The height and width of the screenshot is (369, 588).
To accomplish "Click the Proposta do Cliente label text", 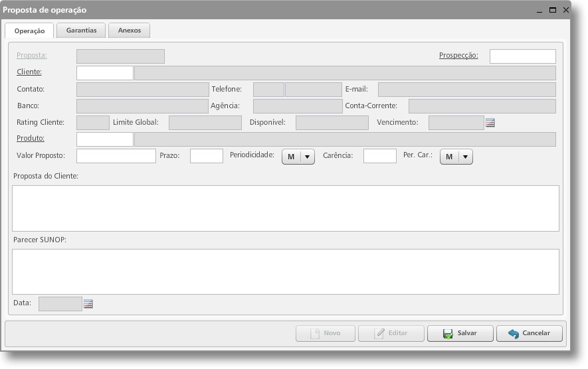I will click(x=46, y=176).
